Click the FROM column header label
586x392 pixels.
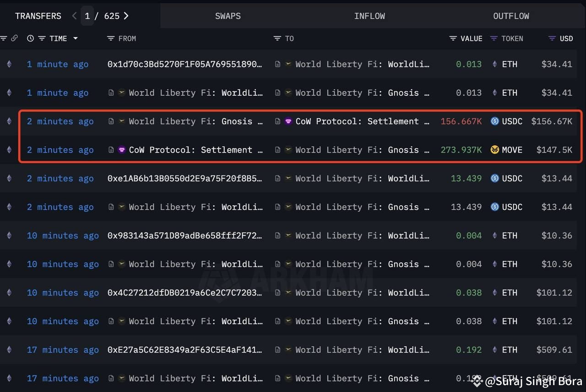[x=127, y=38]
